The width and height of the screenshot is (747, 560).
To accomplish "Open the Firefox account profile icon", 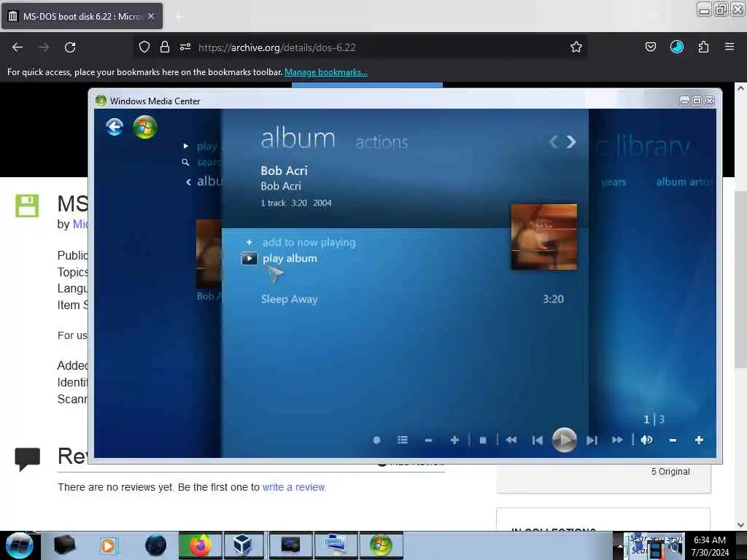I will click(677, 47).
